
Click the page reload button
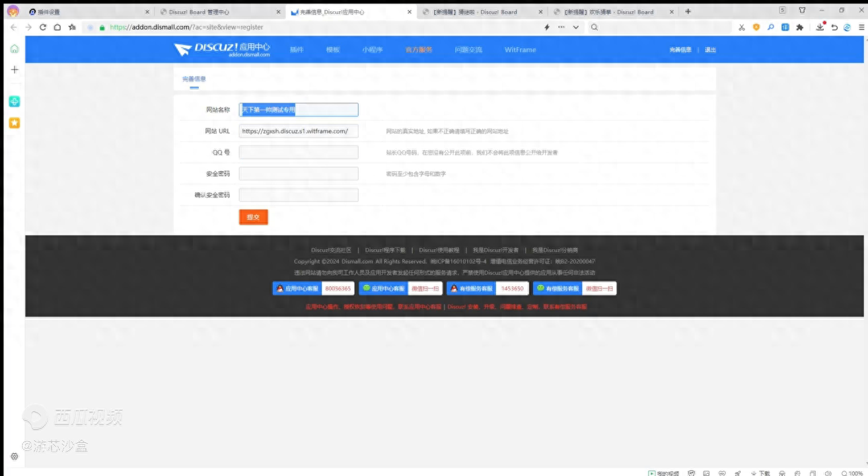[x=43, y=27]
